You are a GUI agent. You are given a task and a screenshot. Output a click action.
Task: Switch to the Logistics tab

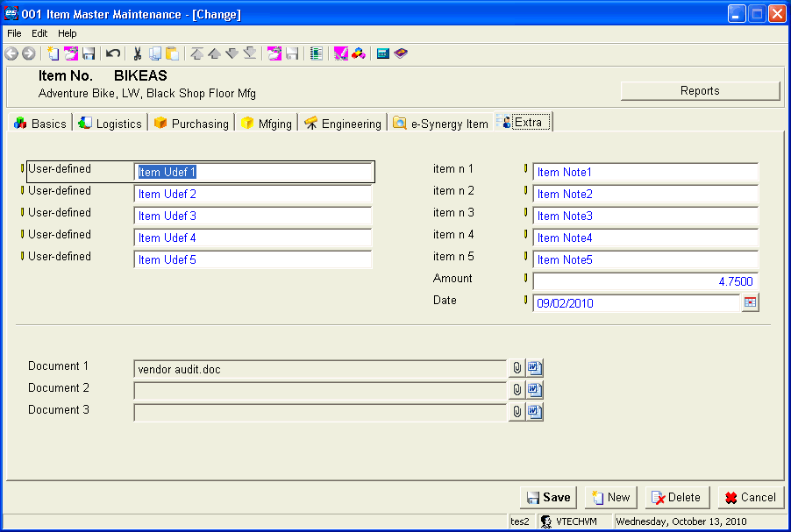pos(110,124)
